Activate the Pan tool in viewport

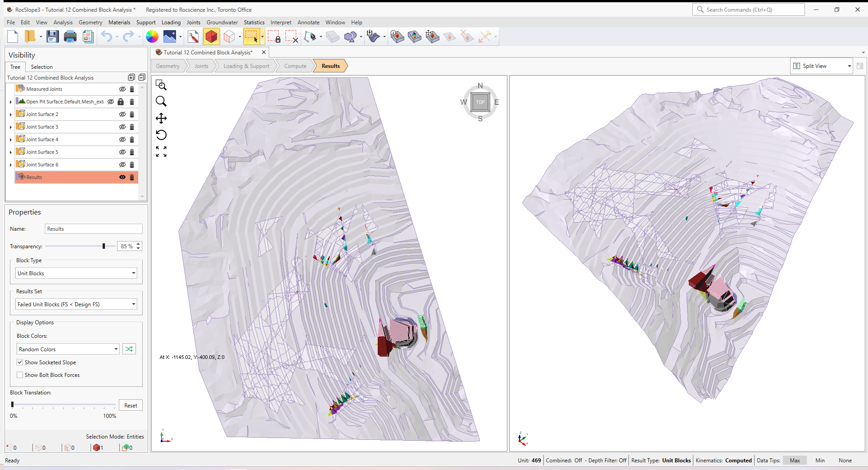pos(161,118)
